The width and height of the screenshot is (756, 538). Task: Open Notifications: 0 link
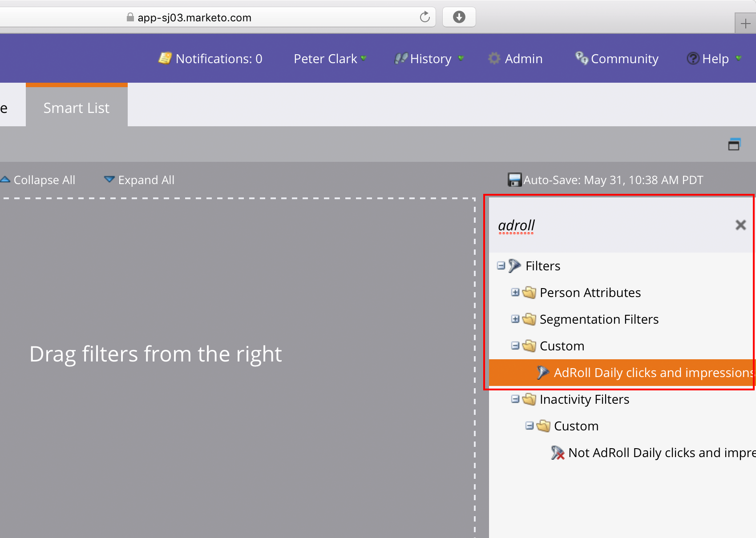tap(219, 59)
